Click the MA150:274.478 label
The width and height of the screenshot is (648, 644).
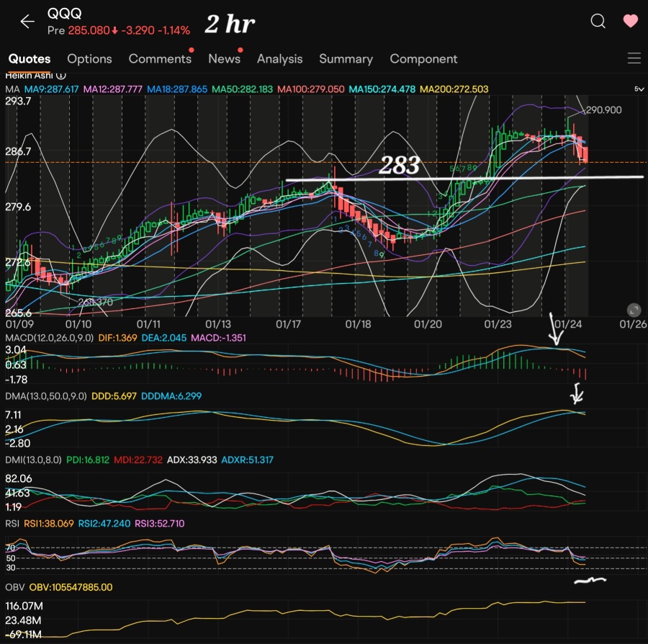coord(382,89)
